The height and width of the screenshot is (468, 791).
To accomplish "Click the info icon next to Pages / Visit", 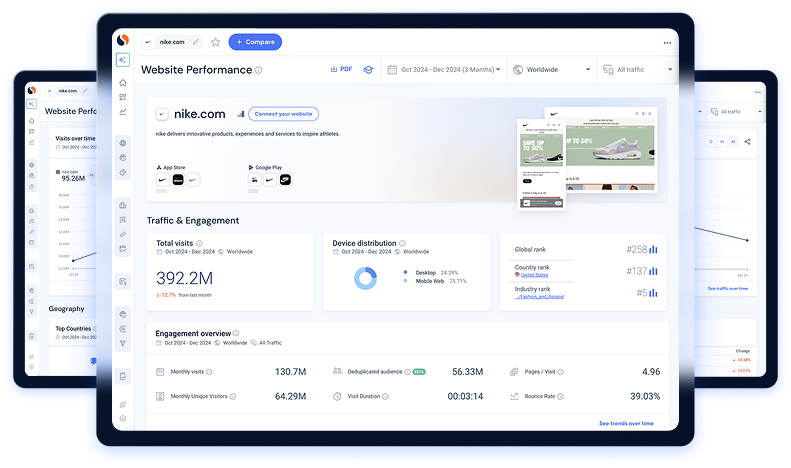I will [560, 372].
